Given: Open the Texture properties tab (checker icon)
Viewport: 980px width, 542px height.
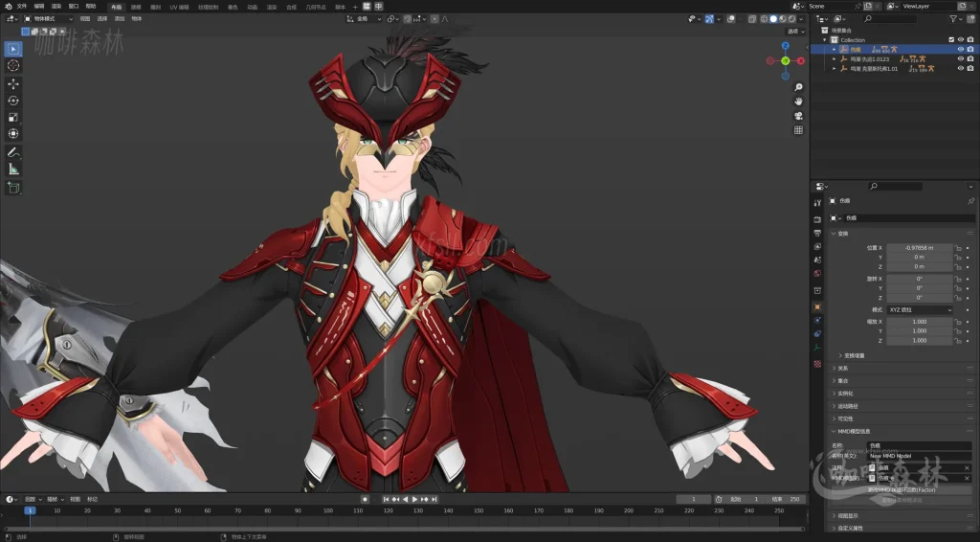Looking at the screenshot, I should (x=817, y=364).
